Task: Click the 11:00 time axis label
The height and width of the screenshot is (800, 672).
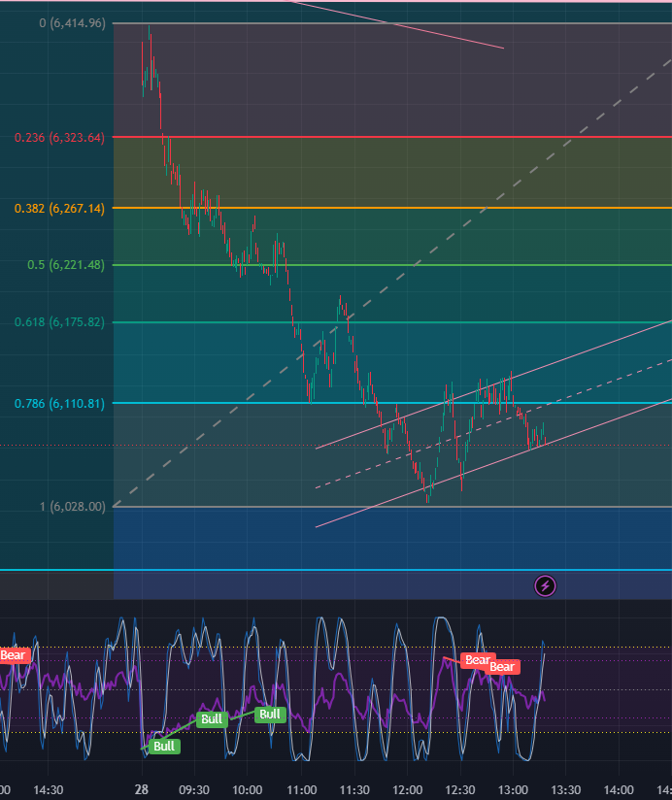Action: (x=302, y=789)
